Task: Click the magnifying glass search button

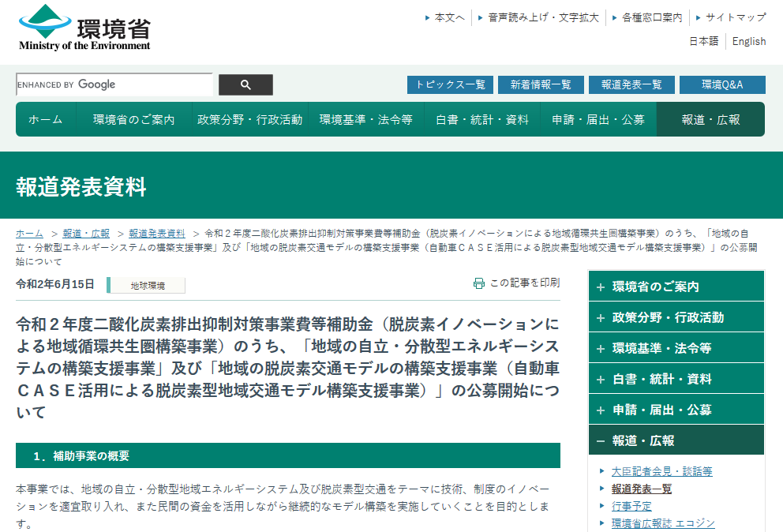Action: [245, 85]
